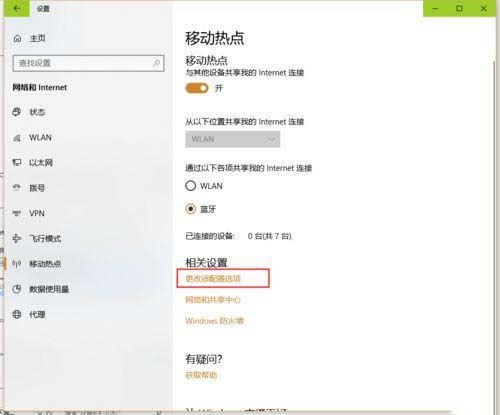Image resolution: width=500 pixels, height=415 pixels.
Task: Turn off the 移动热点 toggle switch
Action: [197, 88]
